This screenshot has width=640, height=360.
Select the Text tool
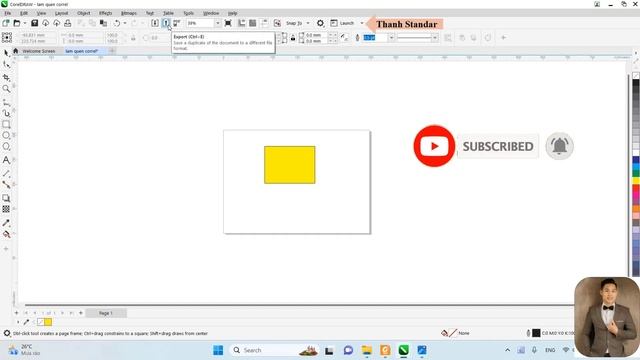tap(6, 160)
